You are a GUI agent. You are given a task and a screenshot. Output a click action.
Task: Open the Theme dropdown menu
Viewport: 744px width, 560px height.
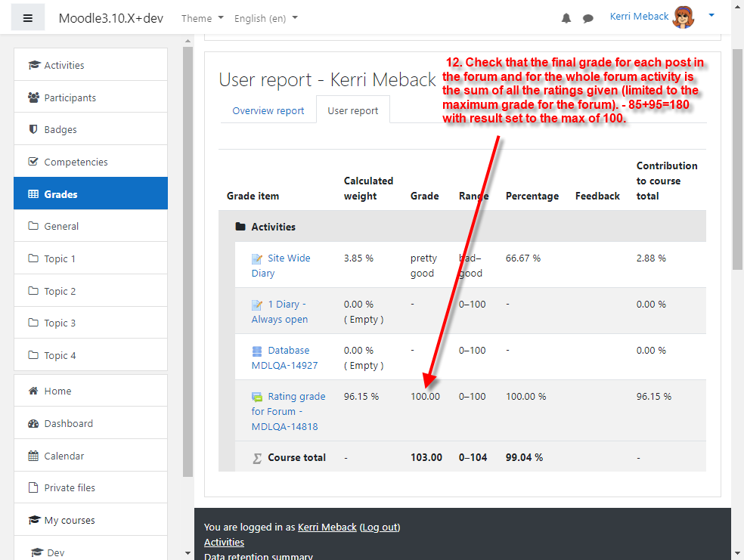click(202, 18)
